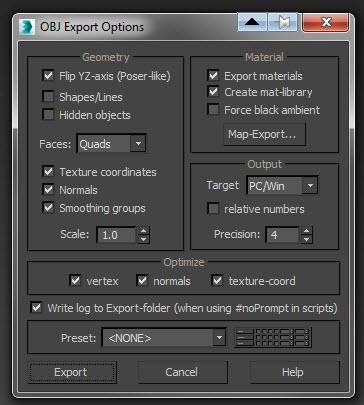Enable the Shapes/Lines checkbox
The height and width of the screenshot is (405, 364).
click(48, 97)
